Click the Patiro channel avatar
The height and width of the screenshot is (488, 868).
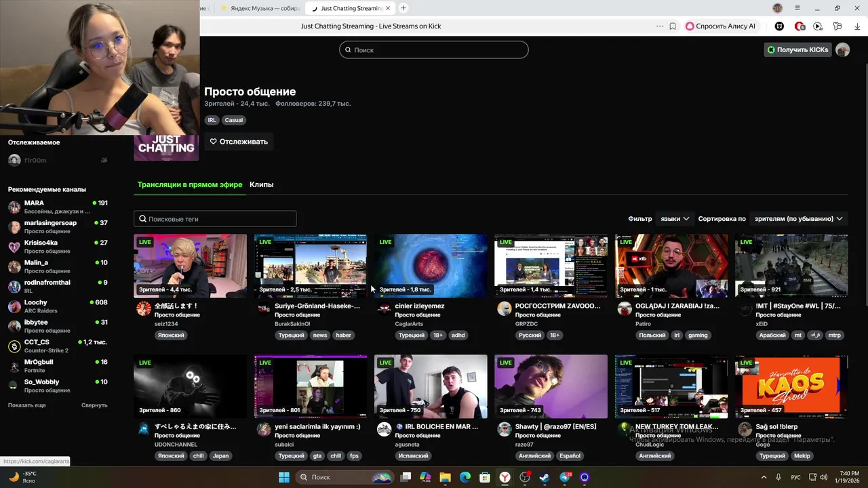[625, 309]
